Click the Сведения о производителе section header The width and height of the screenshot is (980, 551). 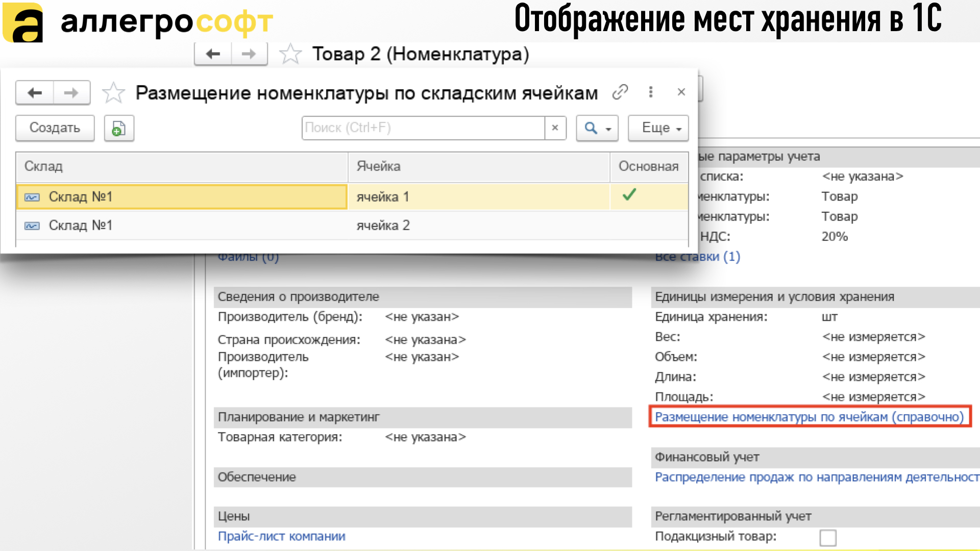[x=423, y=297]
